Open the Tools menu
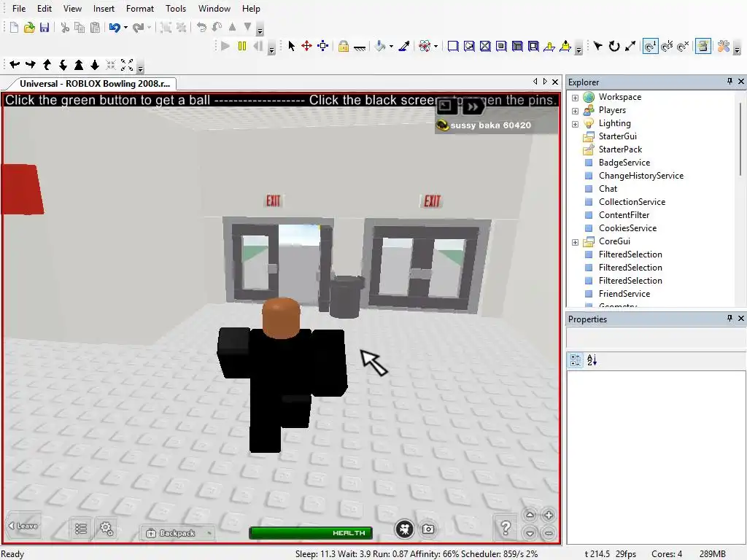Viewport: 747px width, 560px height. [176, 9]
